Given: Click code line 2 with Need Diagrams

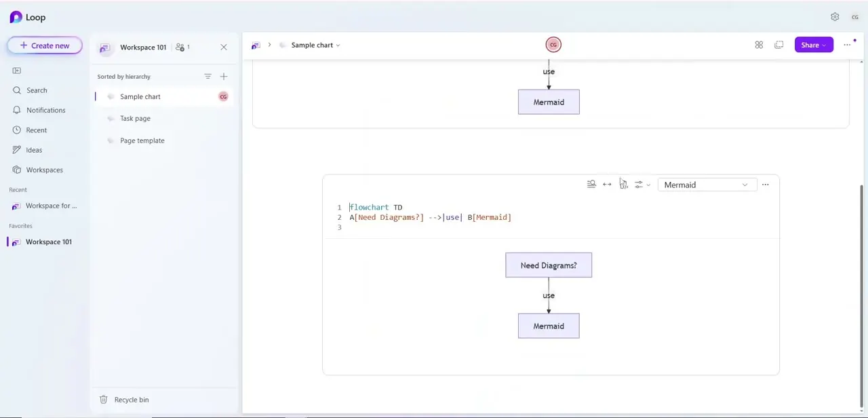Looking at the screenshot, I should click(x=431, y=217).
